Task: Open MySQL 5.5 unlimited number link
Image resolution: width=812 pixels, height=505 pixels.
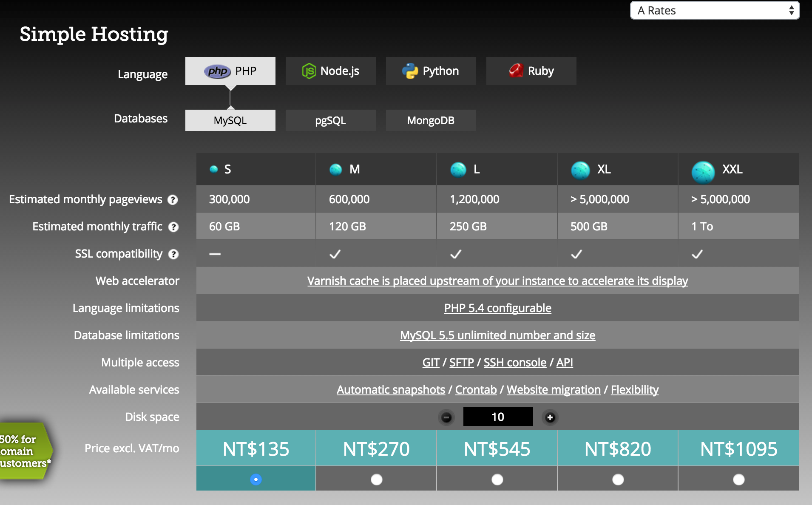Action: coord(497,335)
